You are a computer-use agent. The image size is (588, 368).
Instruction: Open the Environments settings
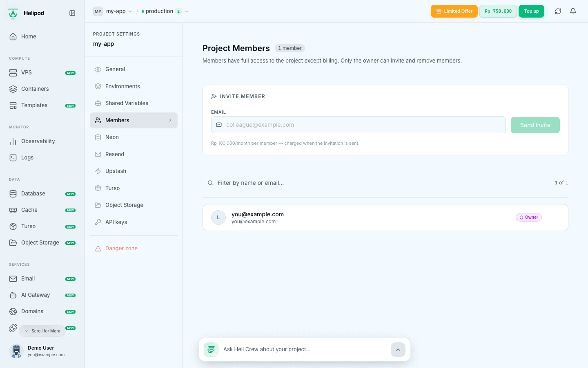tap(134, 86)
